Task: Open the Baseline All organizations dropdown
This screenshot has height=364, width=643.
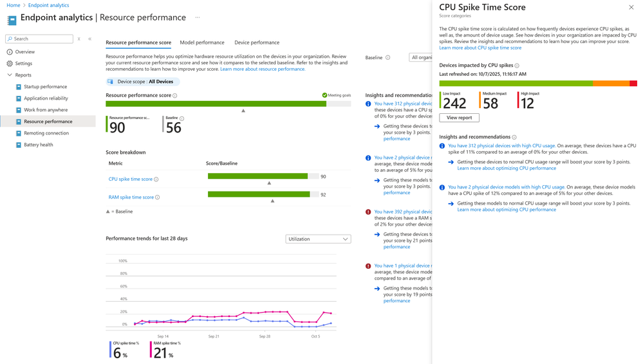Action: click(420, 57)
